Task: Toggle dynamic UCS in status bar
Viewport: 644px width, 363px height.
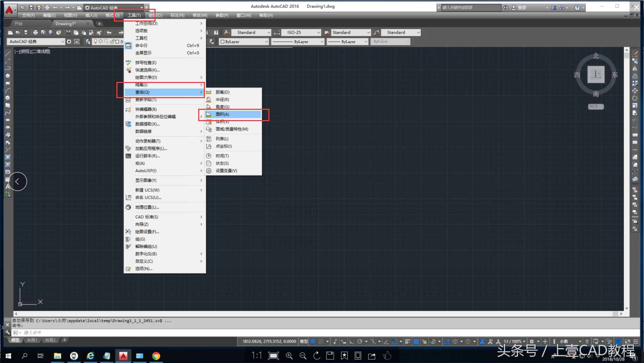Action: coord(447,341)
